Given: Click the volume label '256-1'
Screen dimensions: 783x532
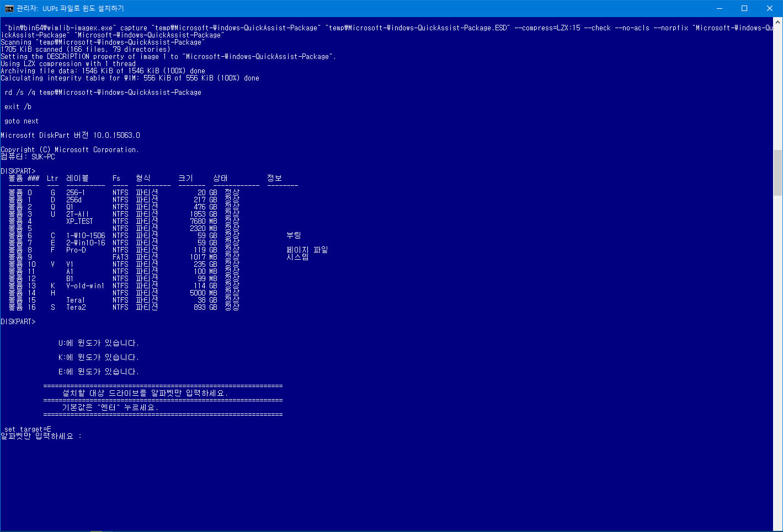Looking at the screenshot, I should coord(76,192).
